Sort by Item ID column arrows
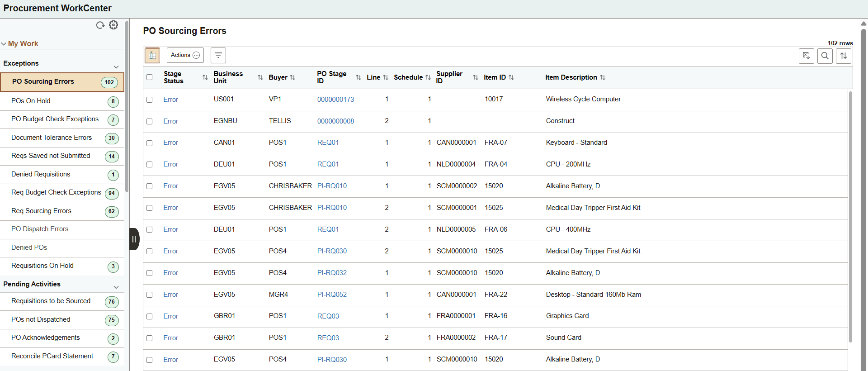The width and height of the screenshot is (868, 371). [x=511, y=77]
